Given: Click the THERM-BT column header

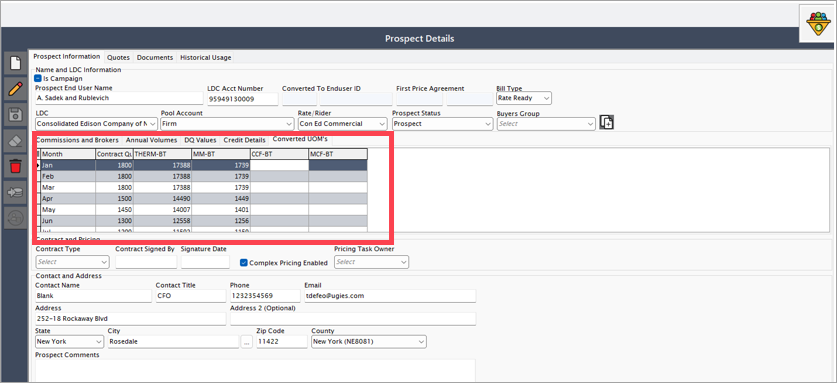Looking at the screenshot, I should coord(162,154).
